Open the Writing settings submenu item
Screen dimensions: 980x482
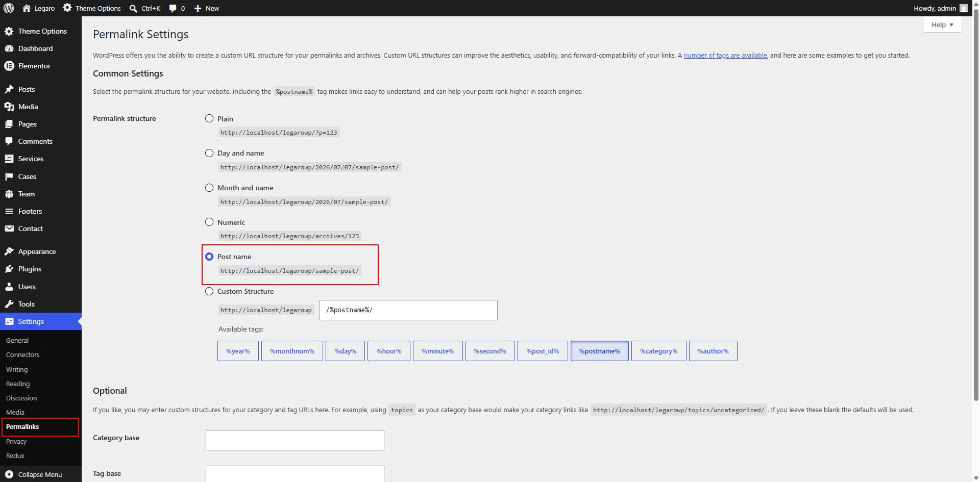pos(17,369)
